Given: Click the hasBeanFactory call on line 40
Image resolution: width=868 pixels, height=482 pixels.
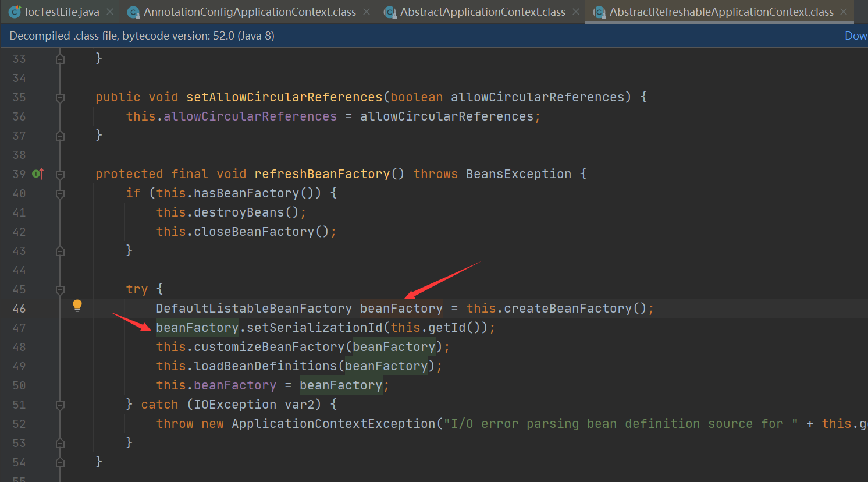Looking at the screenshot, I should [x=246, y=193].
